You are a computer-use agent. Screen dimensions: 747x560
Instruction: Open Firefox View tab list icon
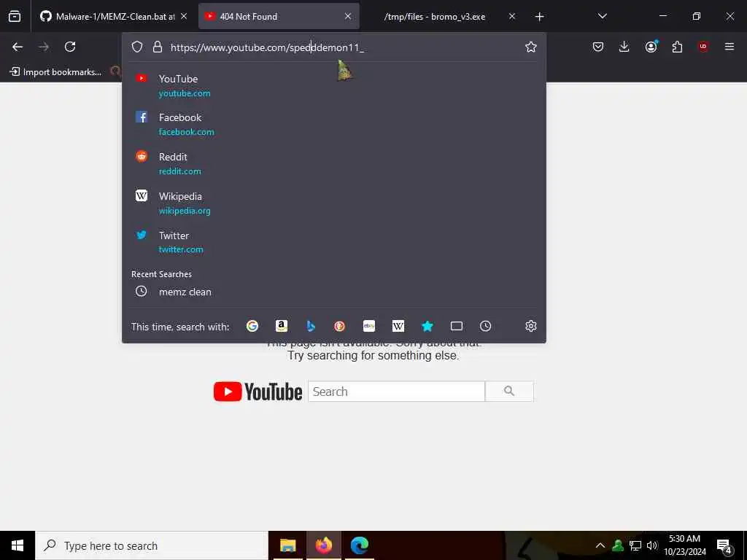(x=15, y=17)
